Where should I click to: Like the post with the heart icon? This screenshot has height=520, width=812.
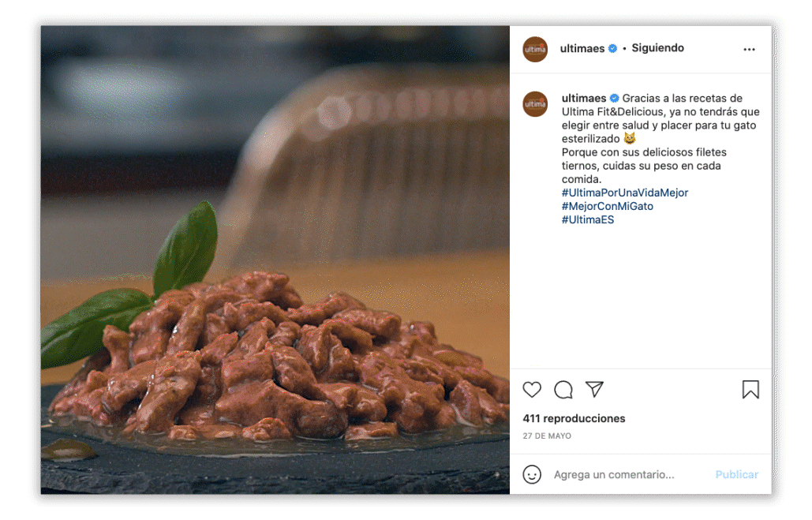click(533, 390)
